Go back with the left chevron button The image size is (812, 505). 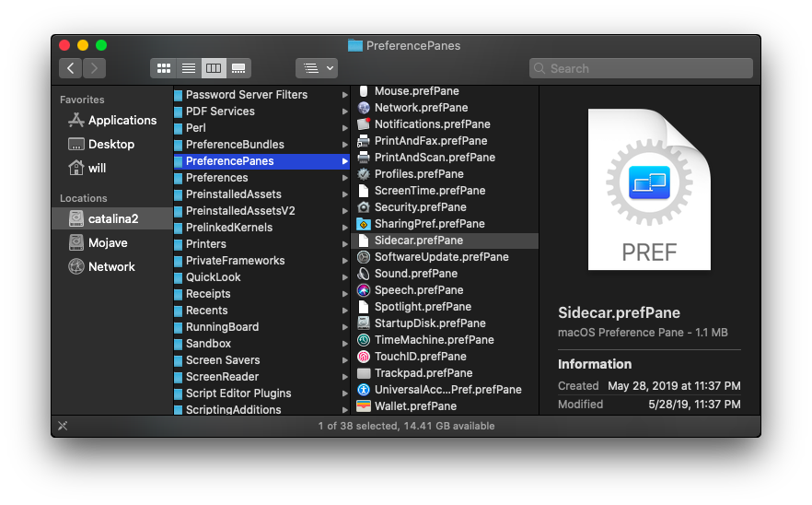(x=70, y=68)
